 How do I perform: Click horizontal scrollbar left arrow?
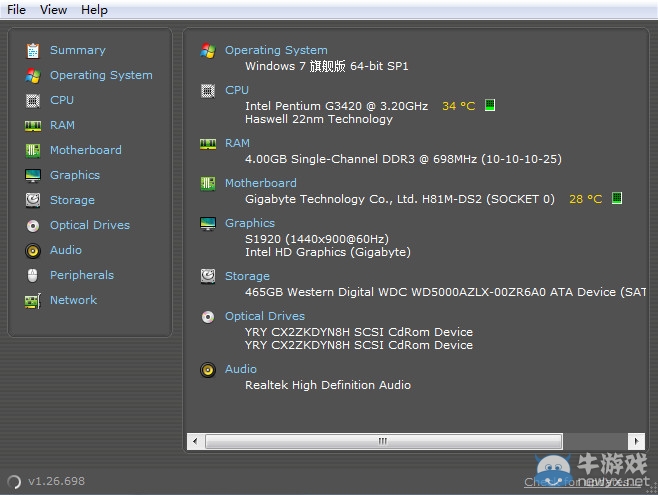195,441
